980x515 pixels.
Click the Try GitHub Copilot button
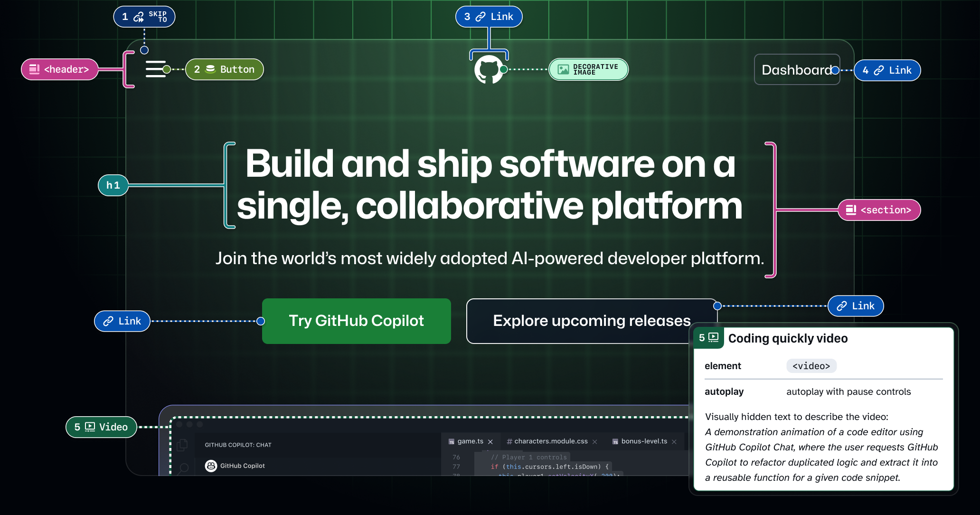[x=356, y=321]
